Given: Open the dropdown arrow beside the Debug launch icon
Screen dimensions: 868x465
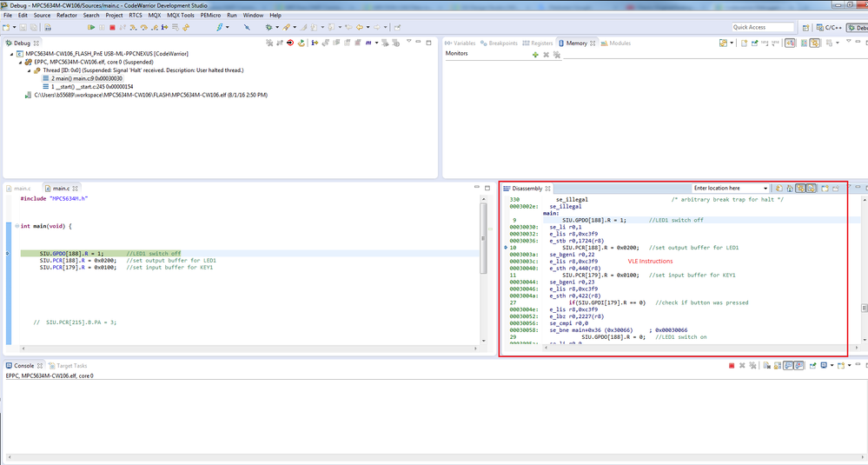Looking at the screenshot, I should [277, 27].
